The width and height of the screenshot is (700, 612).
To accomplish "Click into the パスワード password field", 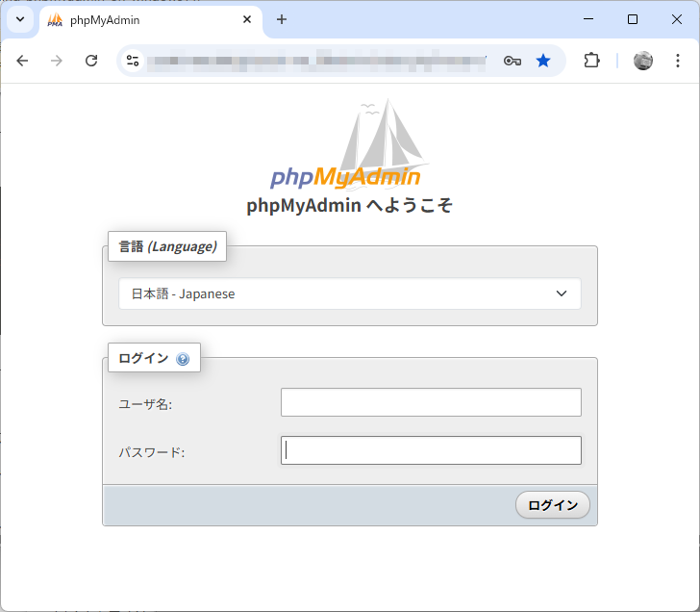I will tap(431, 450).
